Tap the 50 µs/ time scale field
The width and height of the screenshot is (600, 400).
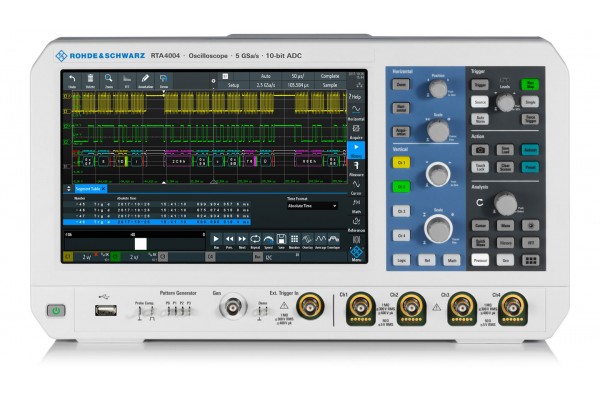[297, 76]
